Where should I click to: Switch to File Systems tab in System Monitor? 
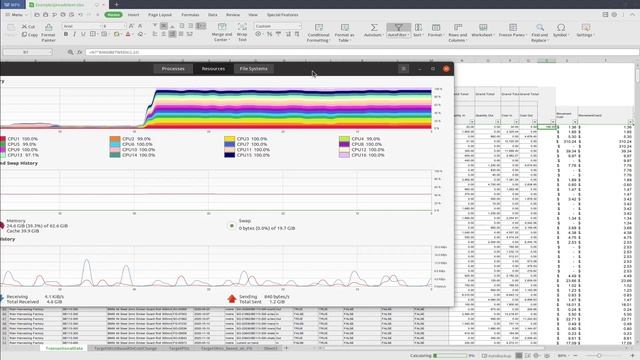(x=253, y=69)
